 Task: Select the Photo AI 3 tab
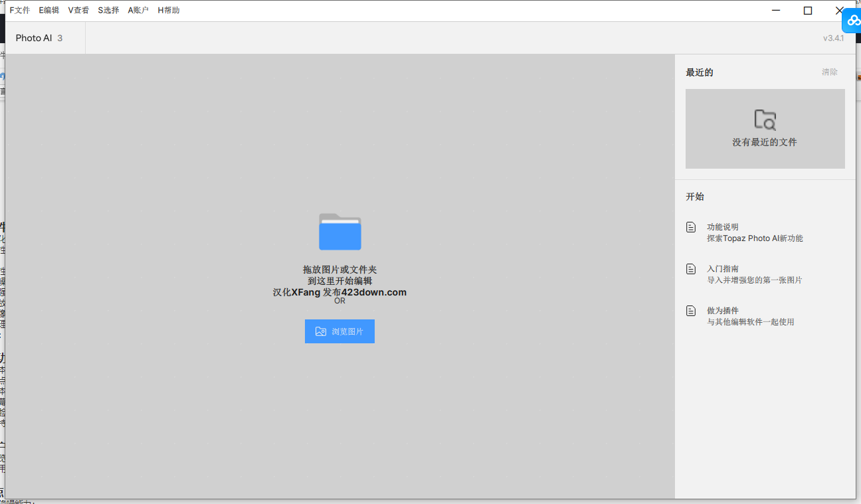[x=39, y=38]
